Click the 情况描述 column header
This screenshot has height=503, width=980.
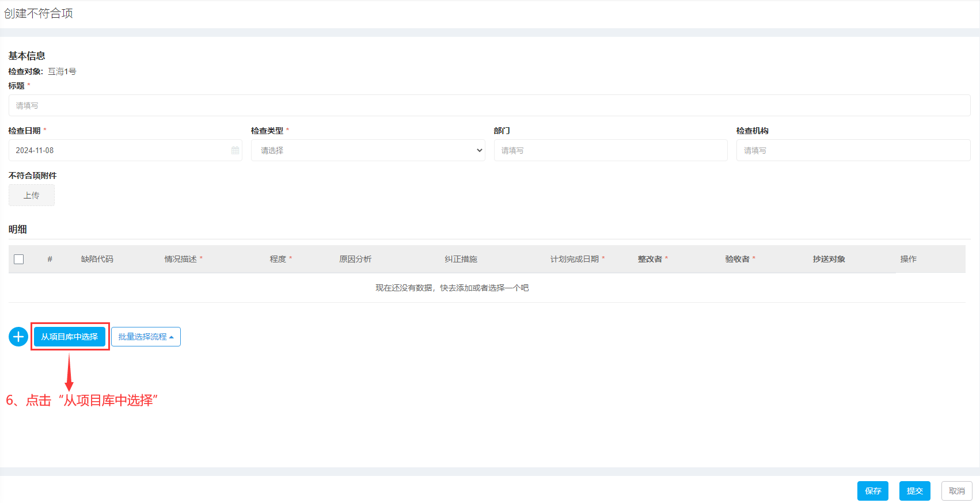tap(181, 259)
